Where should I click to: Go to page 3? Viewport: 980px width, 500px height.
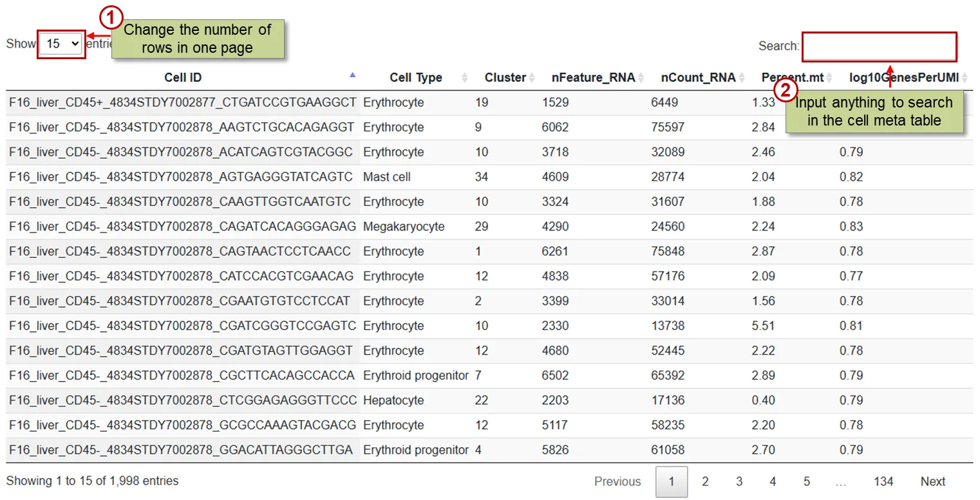tap(739, 481)
